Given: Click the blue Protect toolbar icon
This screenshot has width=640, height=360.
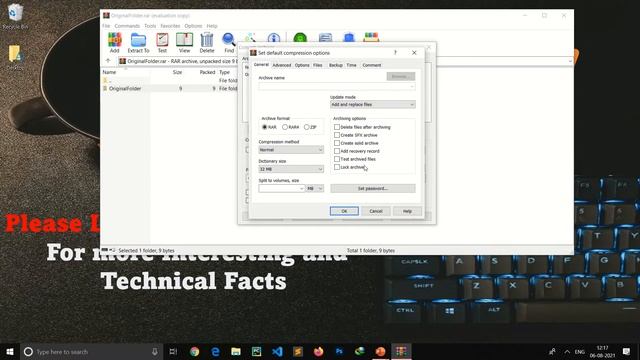Looking at the screenshot, I should coord(349,38).
